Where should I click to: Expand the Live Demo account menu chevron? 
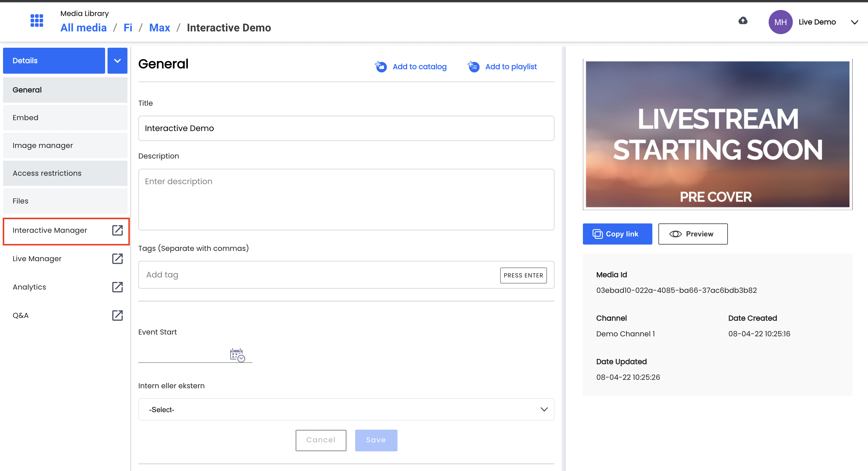[854, 22]
